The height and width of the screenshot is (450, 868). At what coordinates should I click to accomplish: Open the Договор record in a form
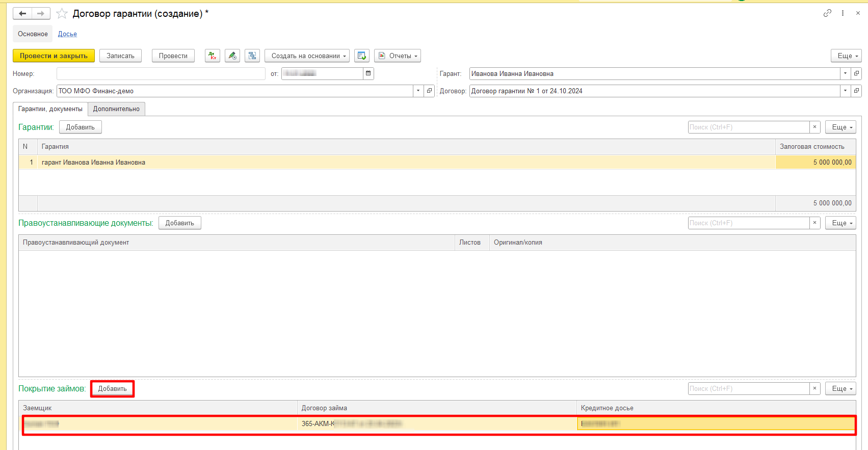point(856,91)
